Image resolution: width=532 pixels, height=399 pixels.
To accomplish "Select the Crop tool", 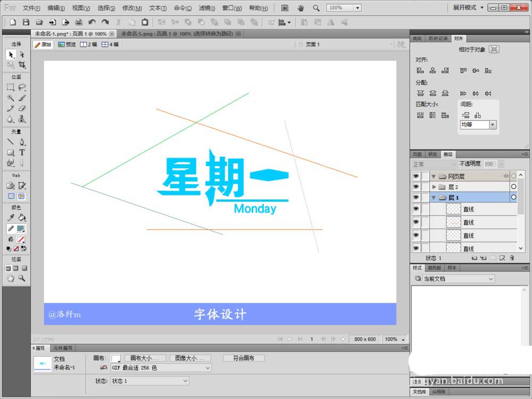I will click(22, 64).
